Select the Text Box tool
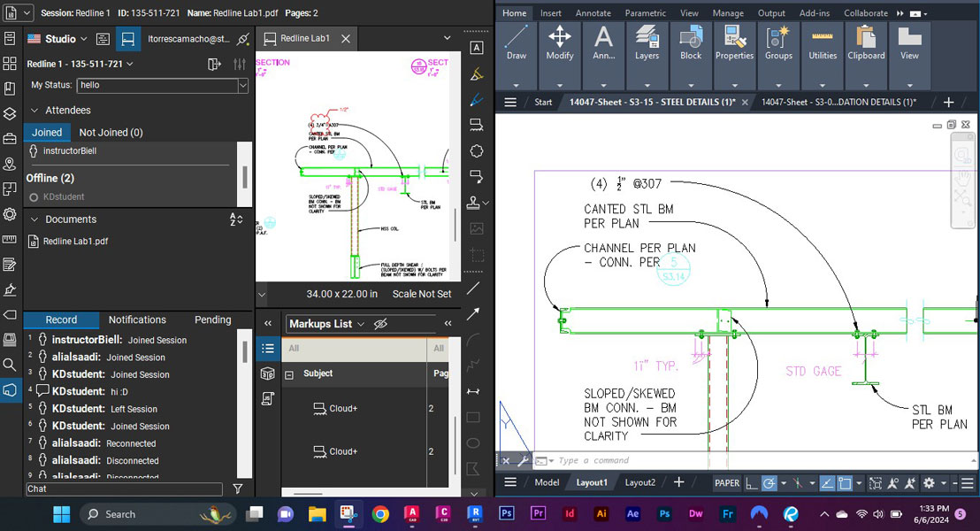 tap(477, 48)
